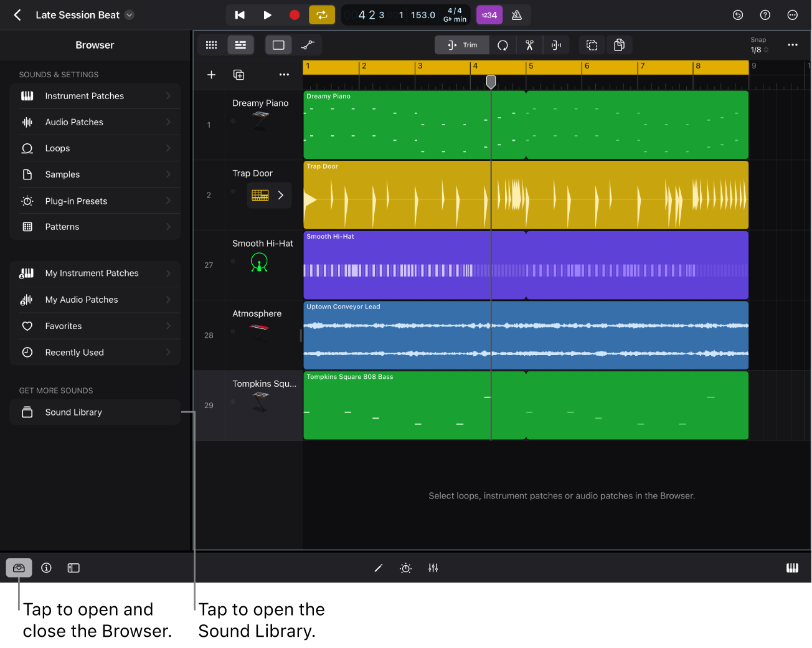Open Audio Patches category
Screen dimensions: 812x648
click(95, 122)
